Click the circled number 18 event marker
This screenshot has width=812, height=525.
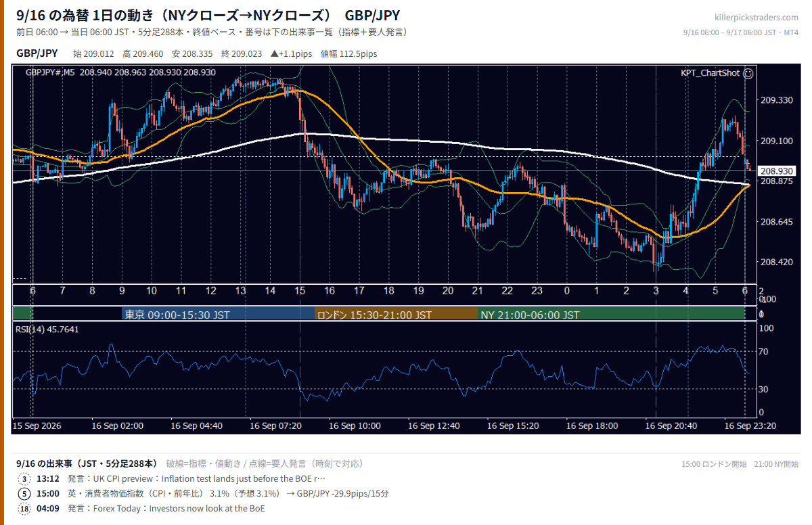click(x=25, y=509)
